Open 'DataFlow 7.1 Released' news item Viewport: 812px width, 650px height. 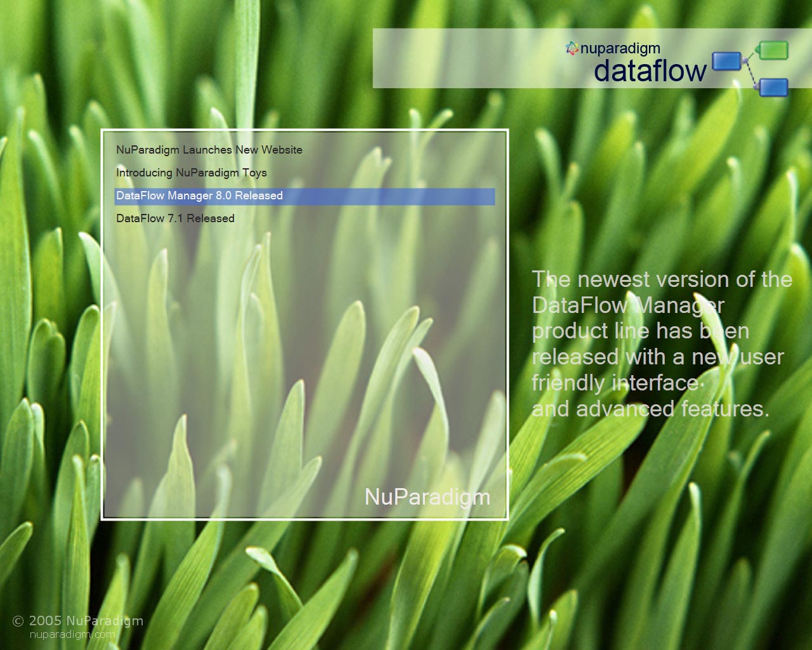pyautogui.click(x=175, y=218)
